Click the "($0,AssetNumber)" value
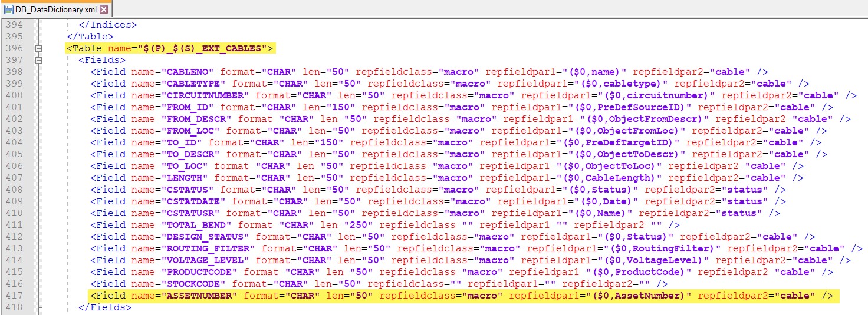This screenshot has height=315, width=868. click(636, 296)
